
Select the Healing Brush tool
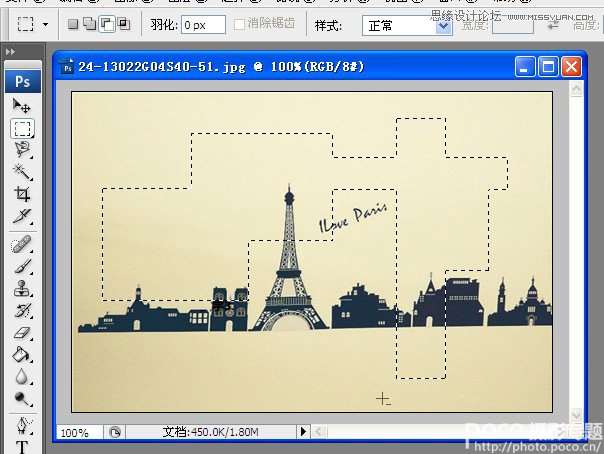pyautogui.click(x=22, y=244)
